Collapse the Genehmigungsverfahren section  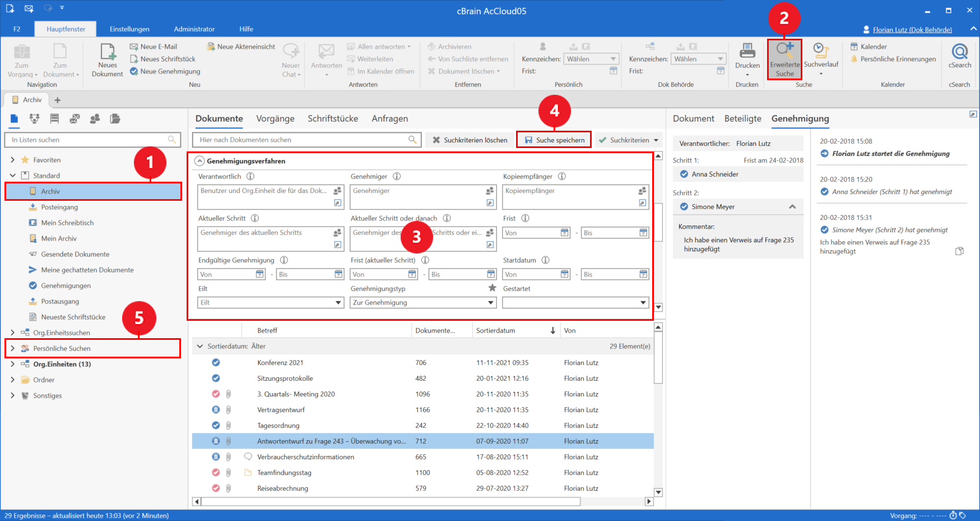coord(199,161)
